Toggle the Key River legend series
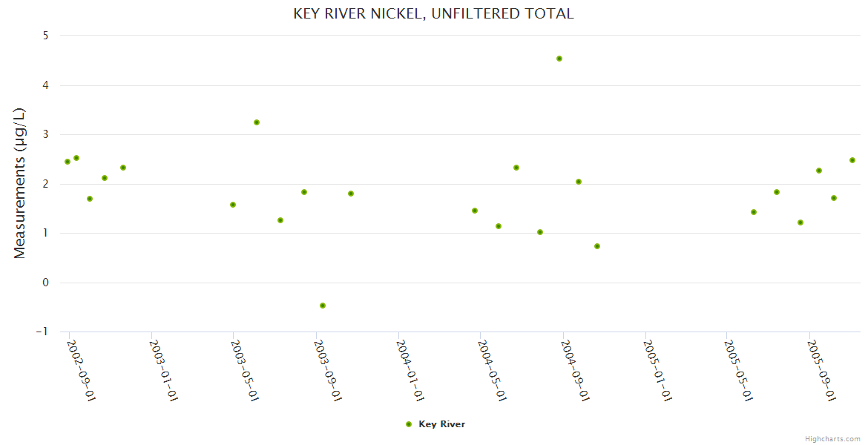Image resolution: width=868 pixels, height=445 pixels. (x=441, y=424)
